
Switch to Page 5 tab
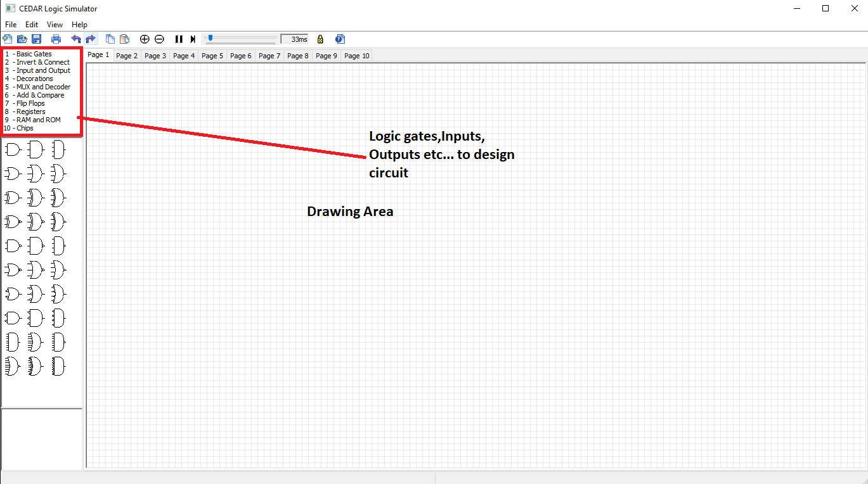pyautogui.click(x=212, y=55)
